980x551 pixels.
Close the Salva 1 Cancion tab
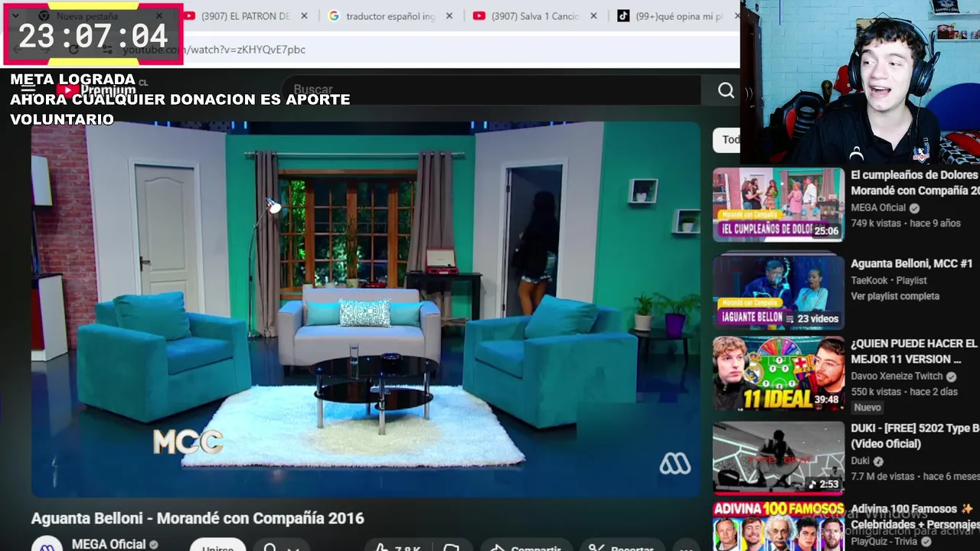click(x=593, y=16)
